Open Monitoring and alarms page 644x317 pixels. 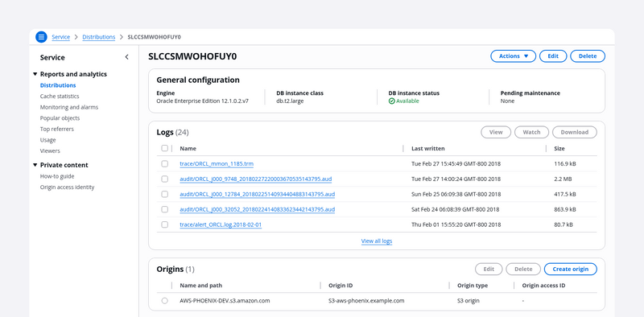coord(69,107)
